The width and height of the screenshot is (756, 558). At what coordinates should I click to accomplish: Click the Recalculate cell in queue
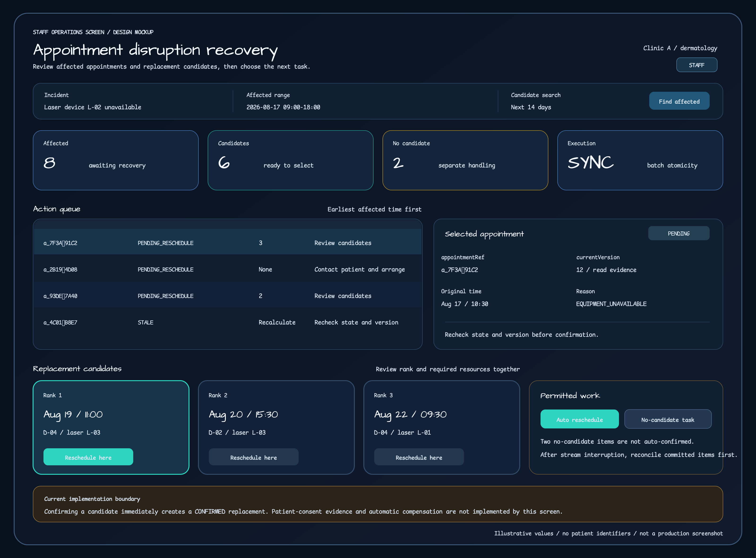pyautogui.click(x=277, y=323)
